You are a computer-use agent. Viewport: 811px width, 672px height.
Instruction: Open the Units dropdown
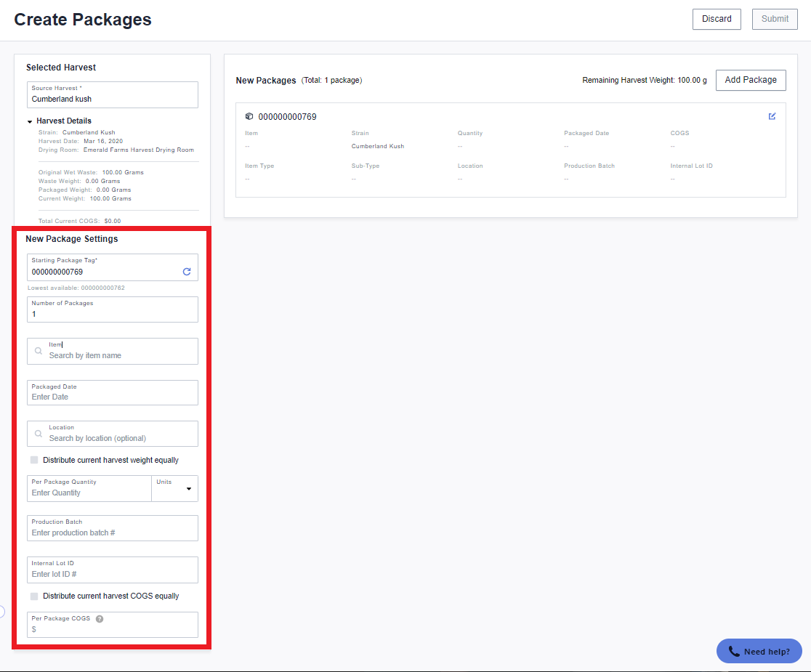(175, 488)
